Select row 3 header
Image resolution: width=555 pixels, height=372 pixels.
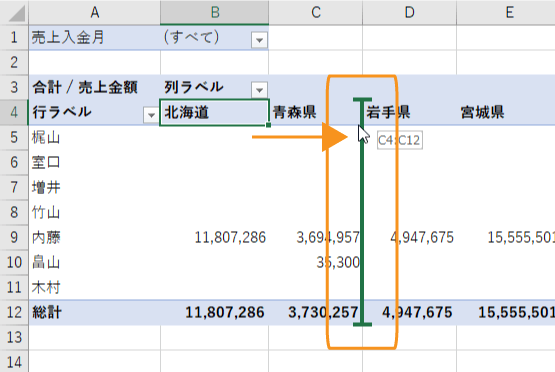click(14, 87)
